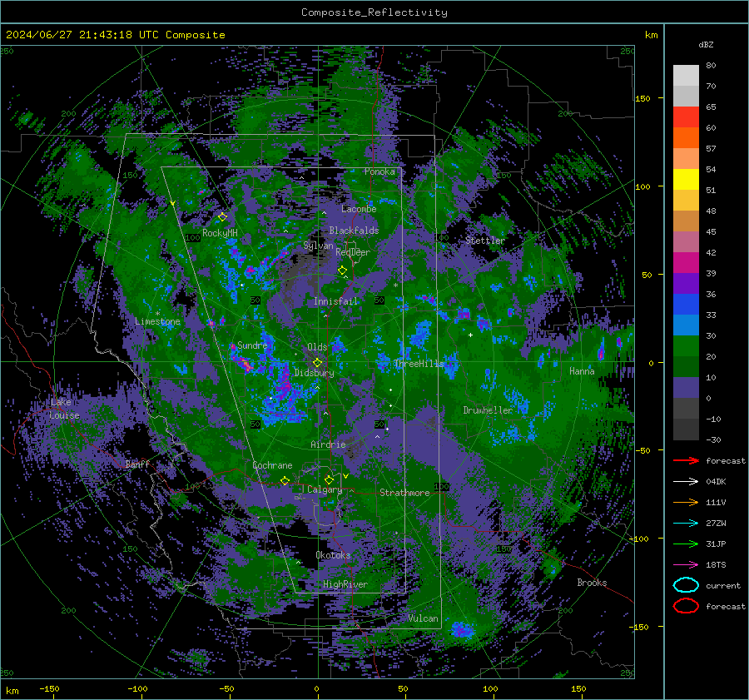The height and width of the screenshot is (700, 749).
Task: Select the Stettler label
Action: click(485, 241)
